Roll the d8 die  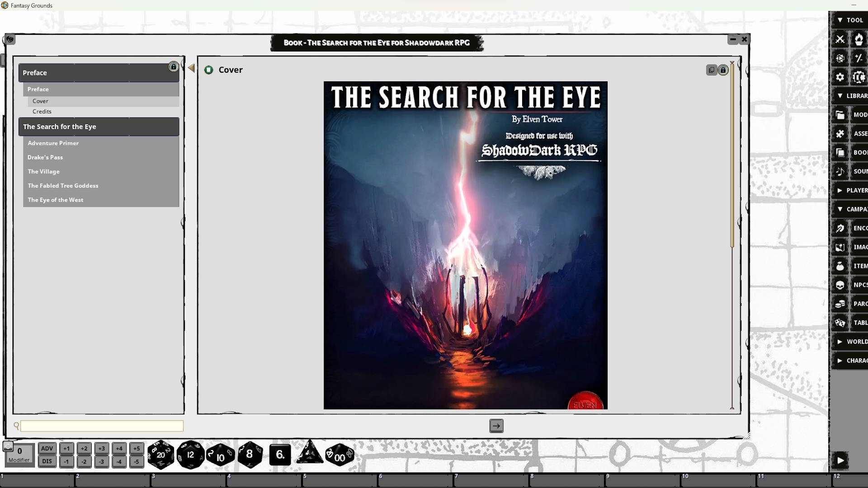point(250,455)
